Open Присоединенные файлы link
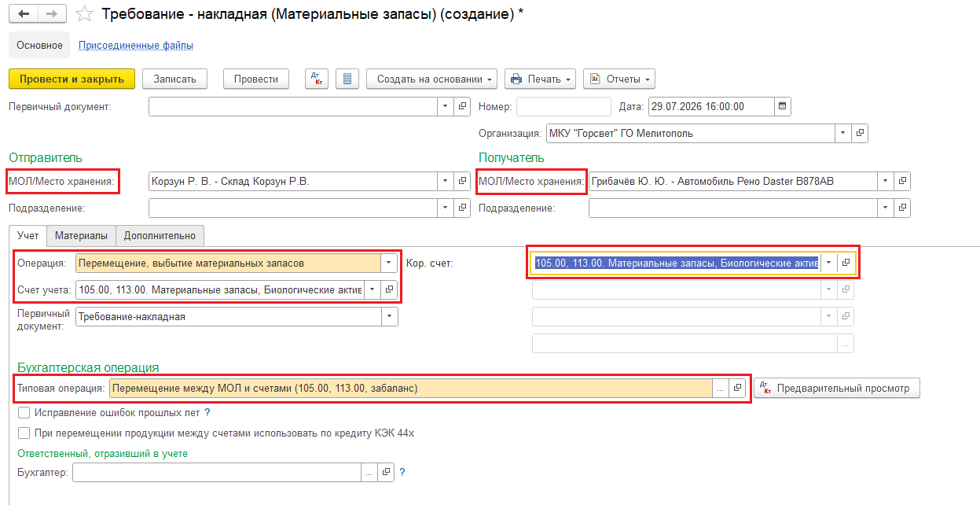 (136, 45)
